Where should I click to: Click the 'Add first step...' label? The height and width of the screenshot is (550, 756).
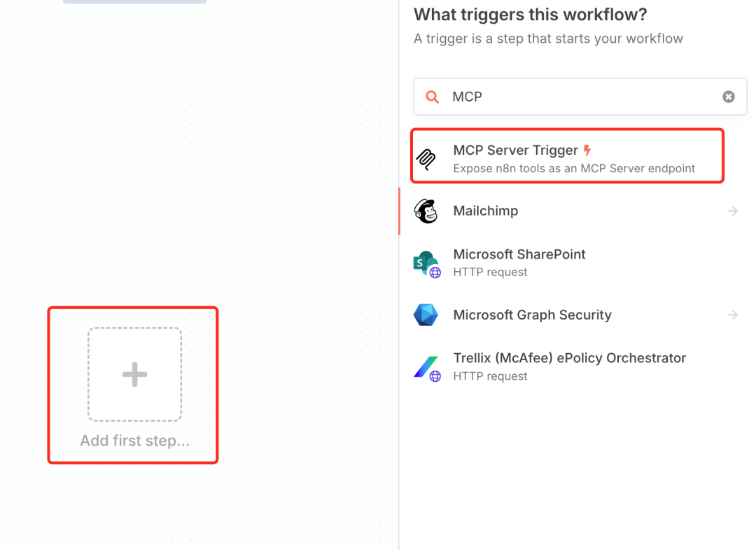134,441
